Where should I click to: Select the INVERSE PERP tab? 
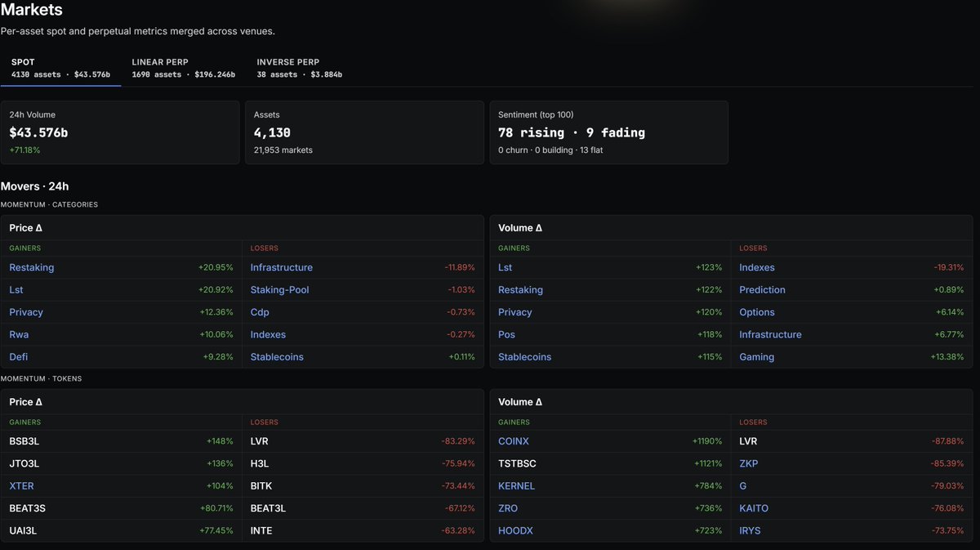299,68
